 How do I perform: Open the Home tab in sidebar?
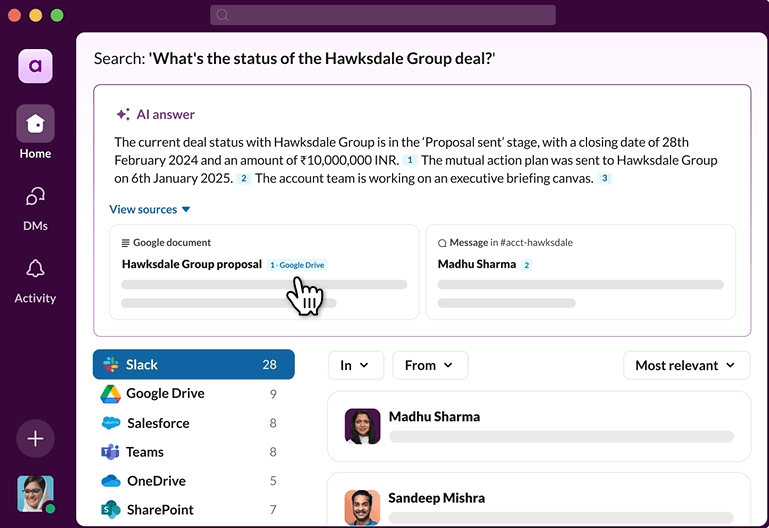(35, 132)
